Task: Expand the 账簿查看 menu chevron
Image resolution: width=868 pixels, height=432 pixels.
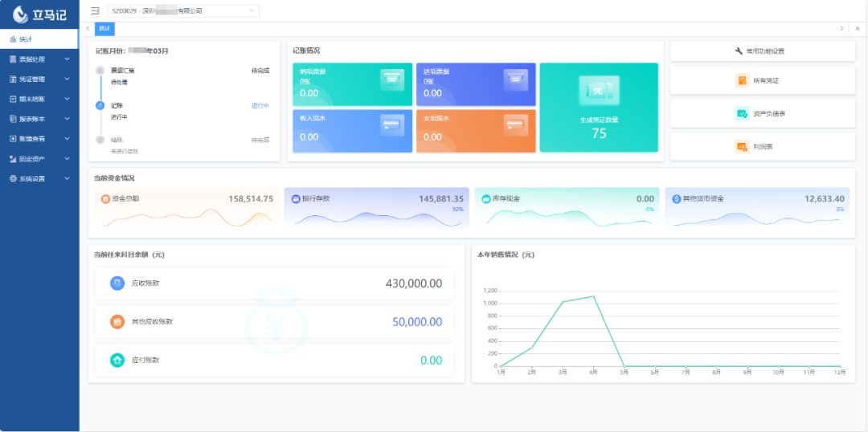Action: point(67,139)
